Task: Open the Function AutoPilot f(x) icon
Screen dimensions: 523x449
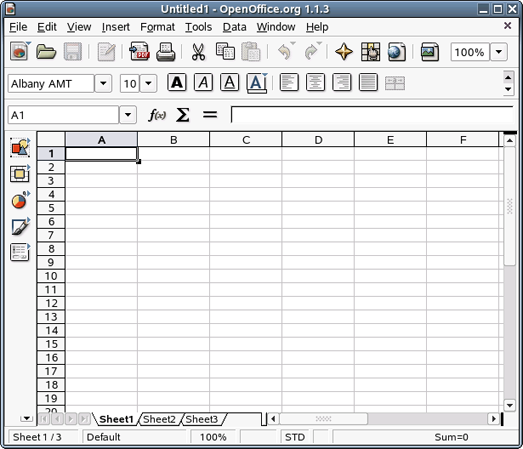Action: pos(157,115)
